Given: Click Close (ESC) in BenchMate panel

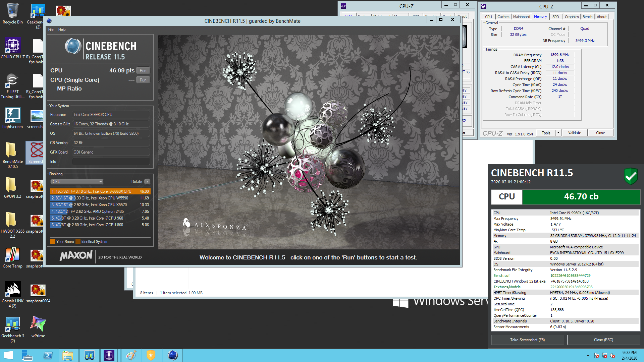Looking at the screenshot, I should pos(603,340).
